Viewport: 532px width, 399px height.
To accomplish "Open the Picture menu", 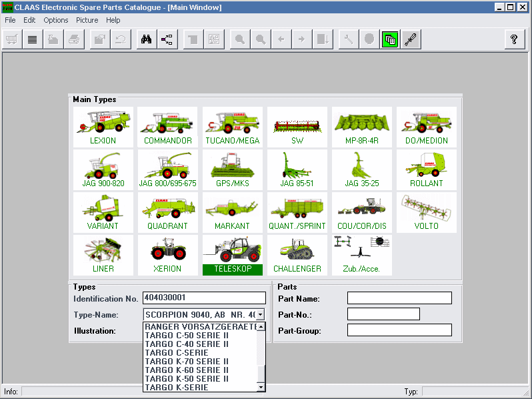I will pos(87,20).
